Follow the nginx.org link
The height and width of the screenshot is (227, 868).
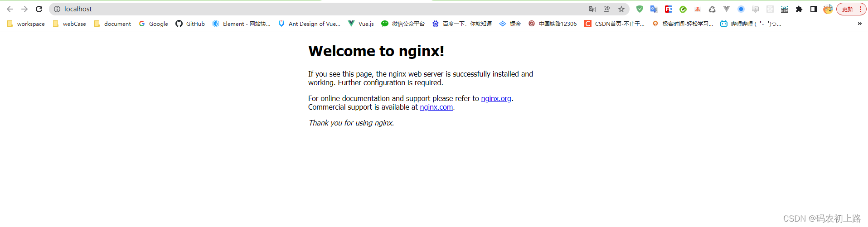pos(496,98)
